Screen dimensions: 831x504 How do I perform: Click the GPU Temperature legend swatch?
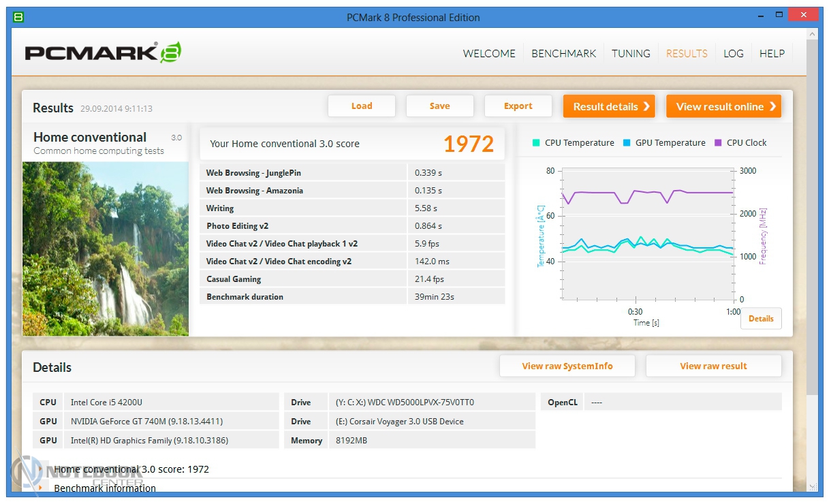click(x=627, y=143)
